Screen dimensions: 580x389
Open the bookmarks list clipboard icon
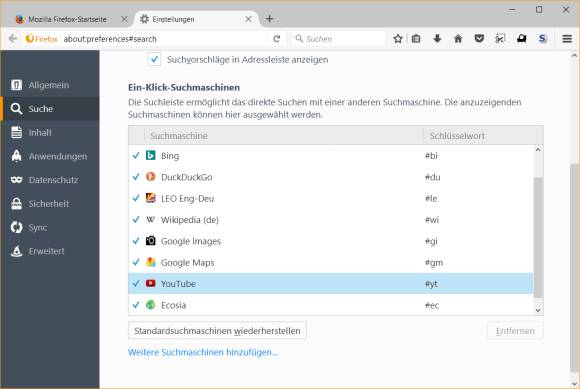(x=416, y=38)
